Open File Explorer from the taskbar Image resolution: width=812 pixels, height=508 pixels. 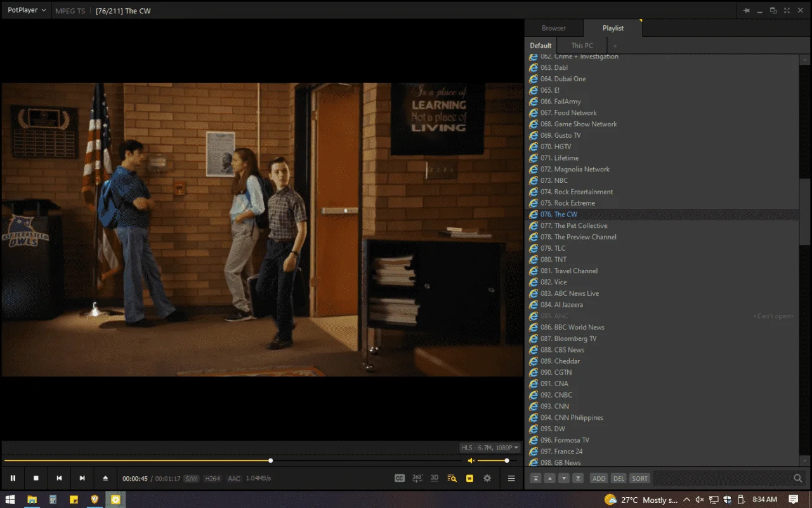(x=32, y=499)
